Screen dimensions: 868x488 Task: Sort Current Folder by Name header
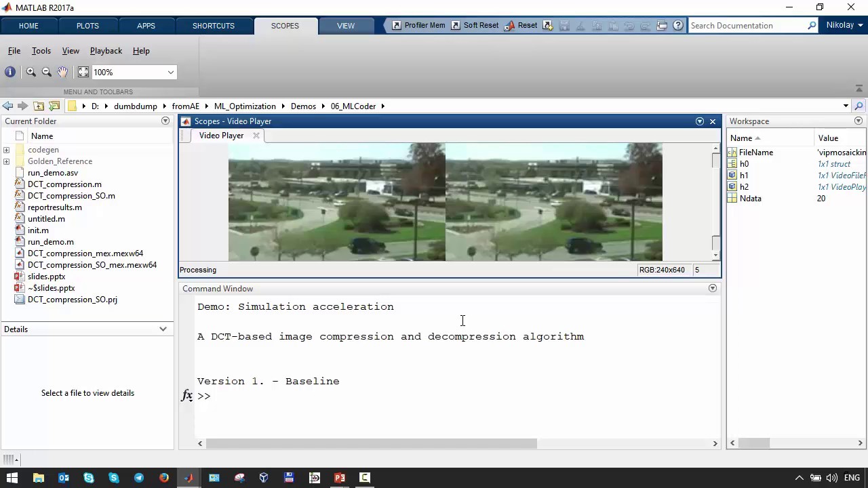click(x=41, y=136)
